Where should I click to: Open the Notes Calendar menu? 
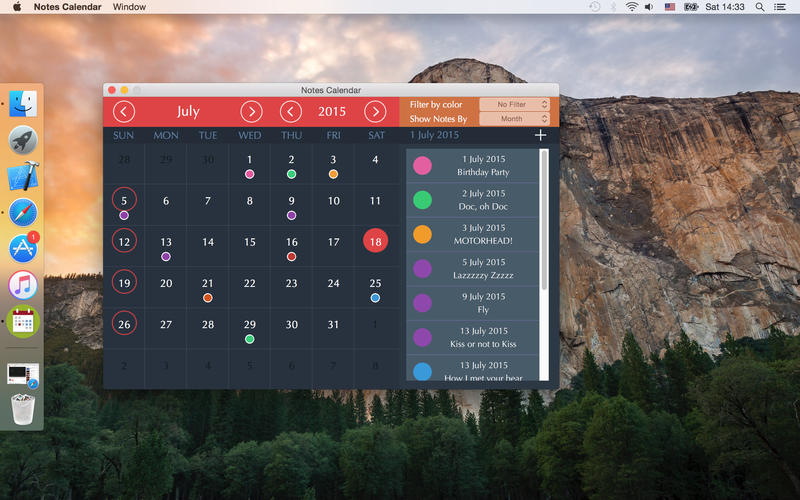[67, 7]
